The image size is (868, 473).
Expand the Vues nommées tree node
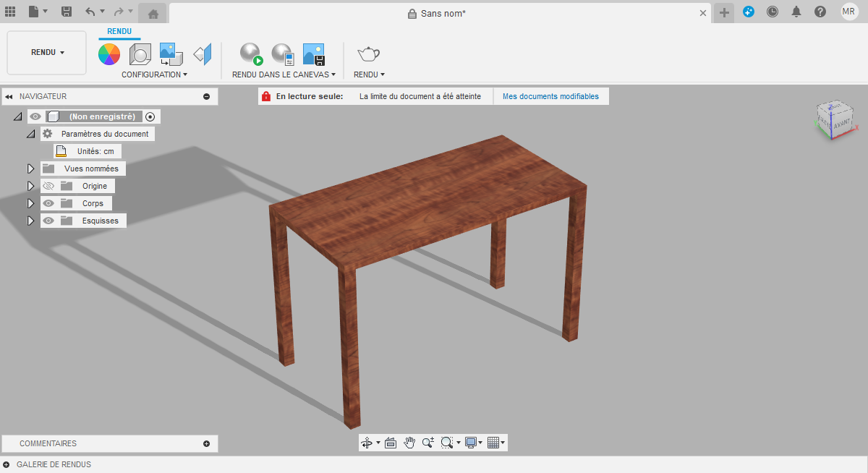[30, 169]
